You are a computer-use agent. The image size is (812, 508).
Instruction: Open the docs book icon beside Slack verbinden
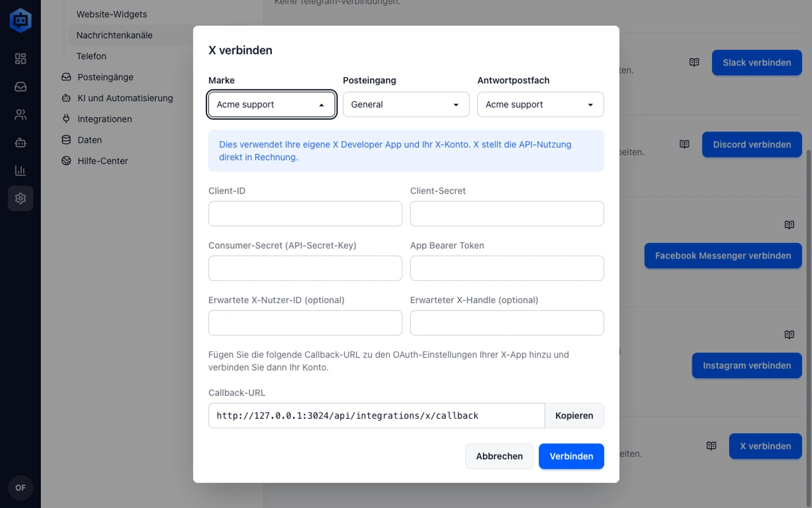tap(694, 62)
